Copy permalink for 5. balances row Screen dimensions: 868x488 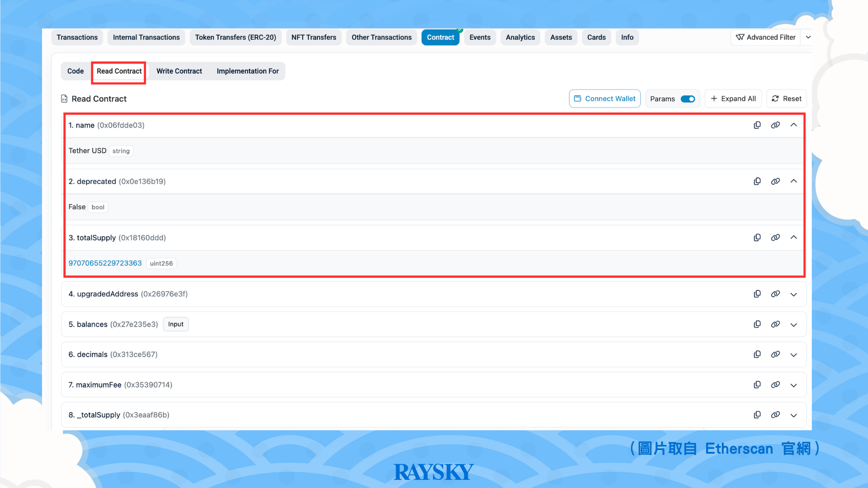(x=775, y=324)
